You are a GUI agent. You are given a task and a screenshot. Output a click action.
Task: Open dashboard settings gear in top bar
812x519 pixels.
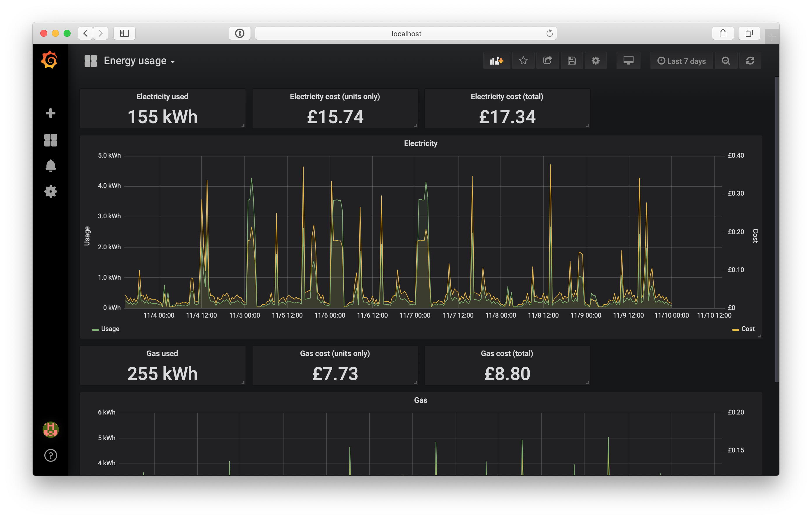point(596,61)
